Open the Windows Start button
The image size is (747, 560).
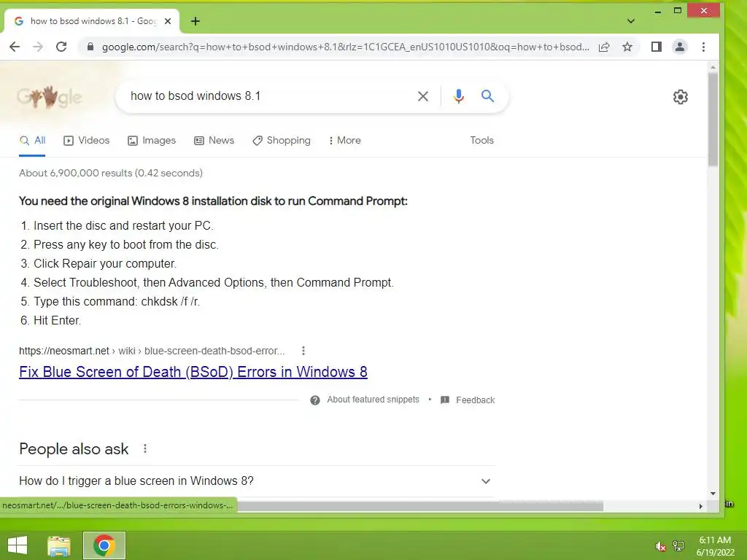[18, 545]
